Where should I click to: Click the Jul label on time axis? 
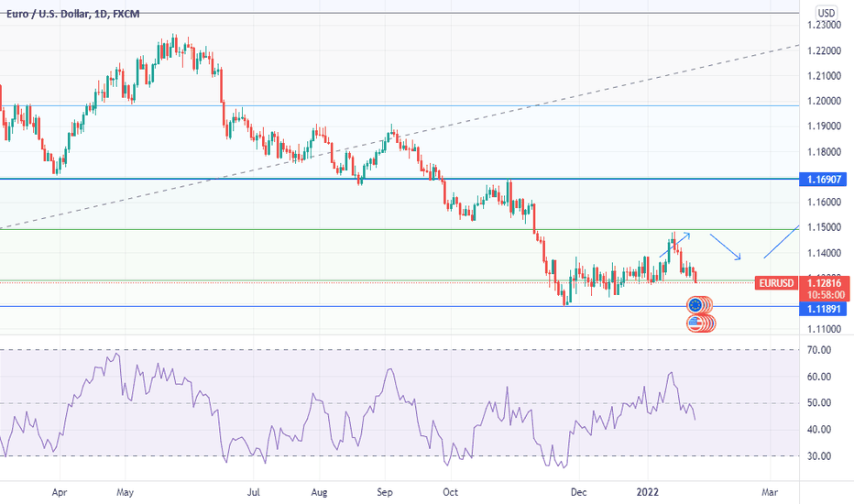(x=253, y=493)
